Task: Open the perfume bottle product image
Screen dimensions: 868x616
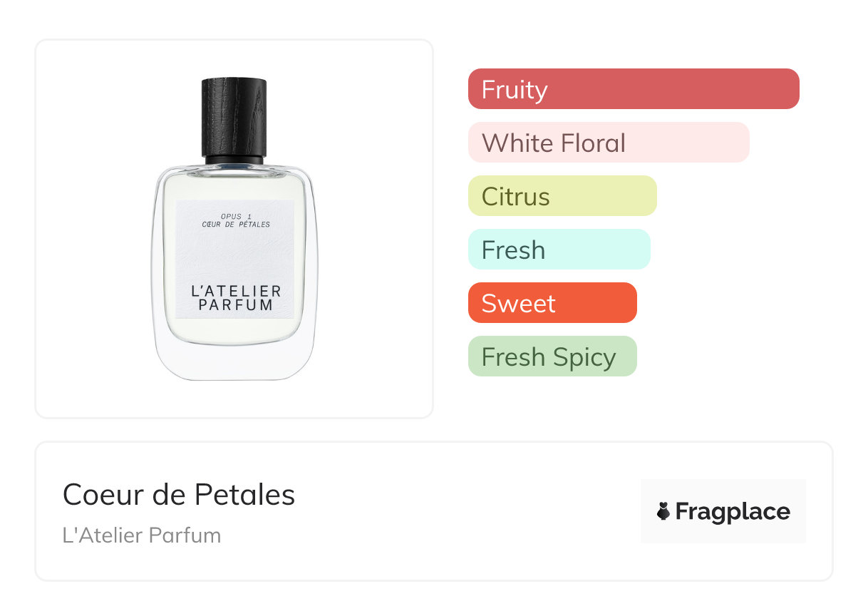Action: tap(234, 228)
